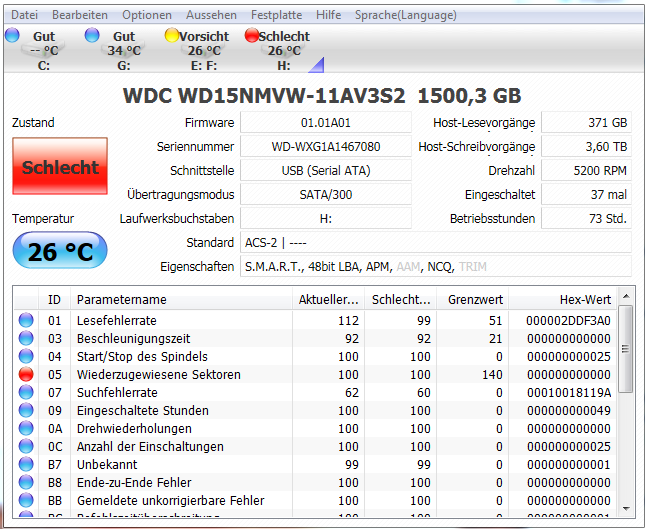
Task: Select drive C: with Gut status
Action: [43, 50]
